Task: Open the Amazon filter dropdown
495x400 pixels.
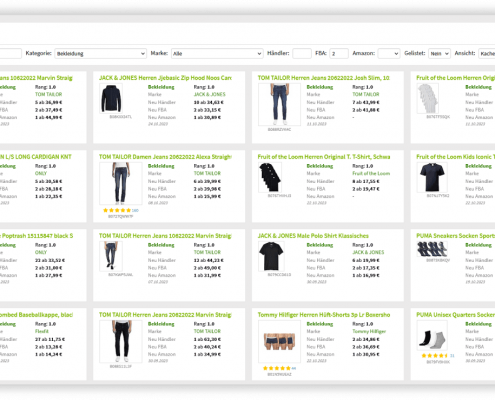Action: click(389, 53)
